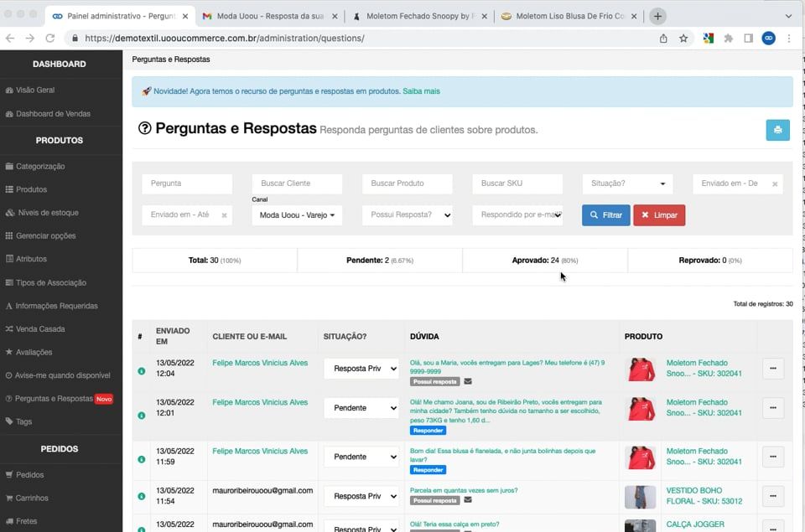Viewport: 805px width, 532px height.
Task: Click the blue print icon
Action: click(x=776, y=130)
